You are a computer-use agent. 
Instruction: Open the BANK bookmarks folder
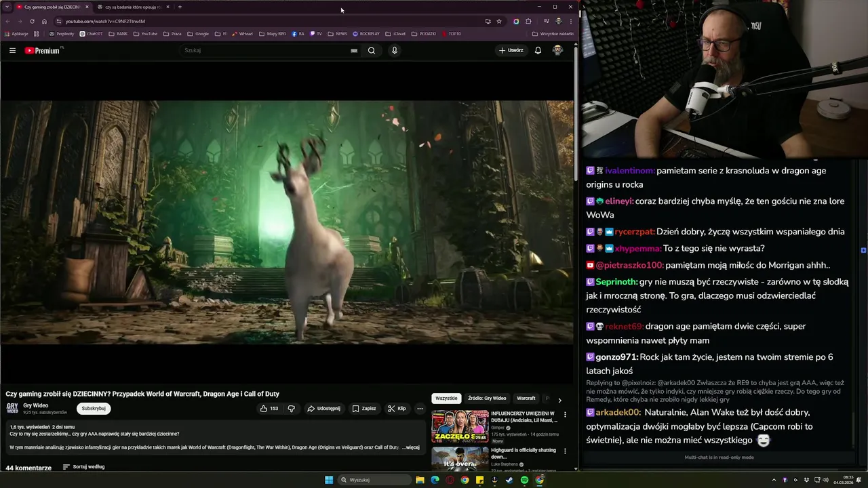point(118,33)
